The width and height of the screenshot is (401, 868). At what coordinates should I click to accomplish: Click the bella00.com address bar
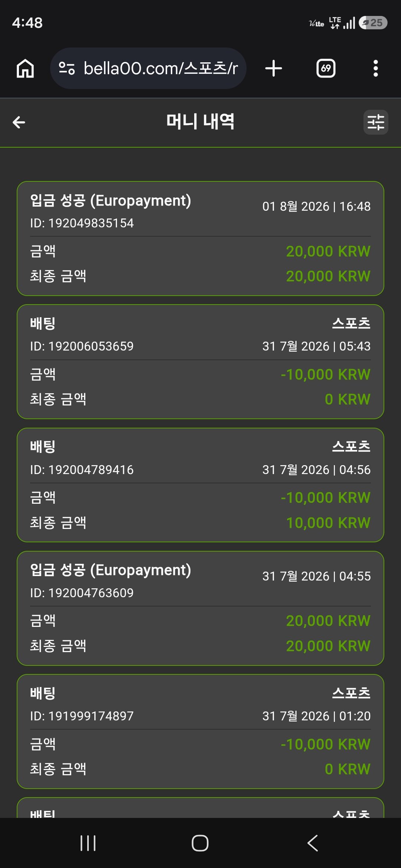(x=148, y=68)
